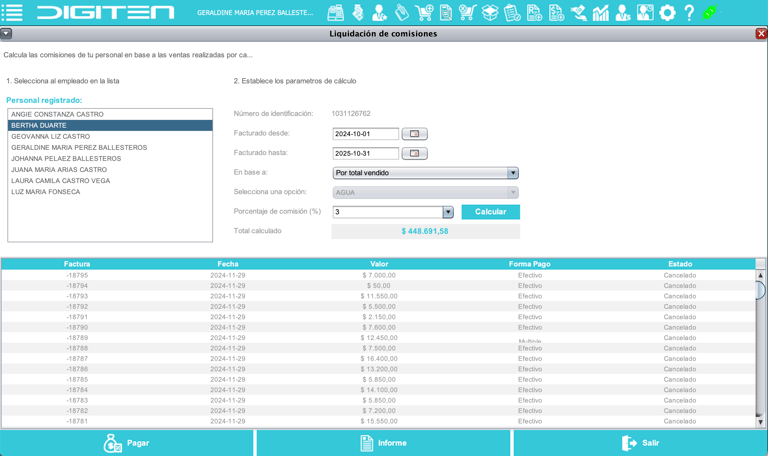Viewport: 768px width, 456px height.
Task: Select employee LAURA CAMILA CASTRO VEGA
Action: coord(110,181)
